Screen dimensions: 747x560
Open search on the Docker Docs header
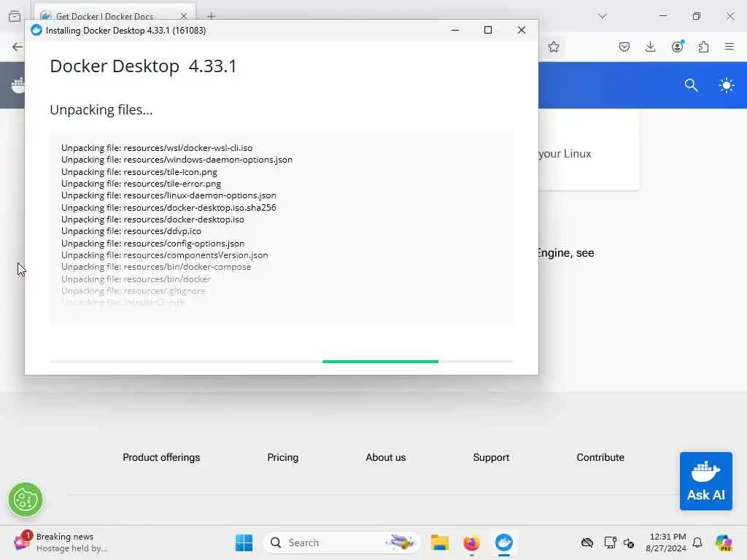(x=691, y=85)
